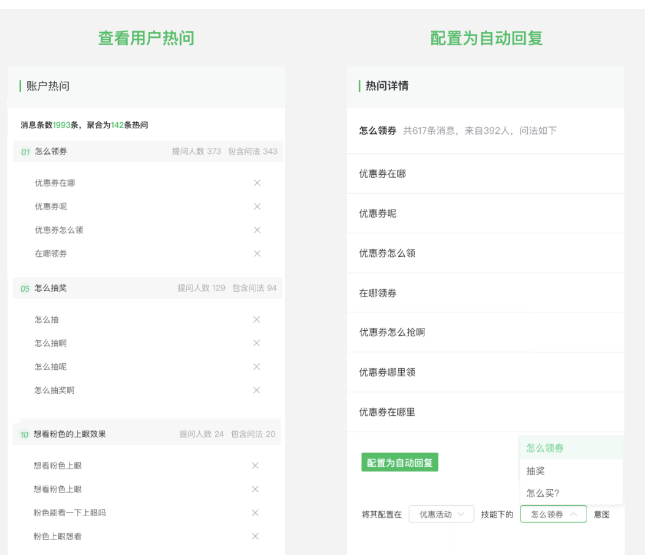
Task: Click the 共617条消息 summary text
Action: pos(429,131)
